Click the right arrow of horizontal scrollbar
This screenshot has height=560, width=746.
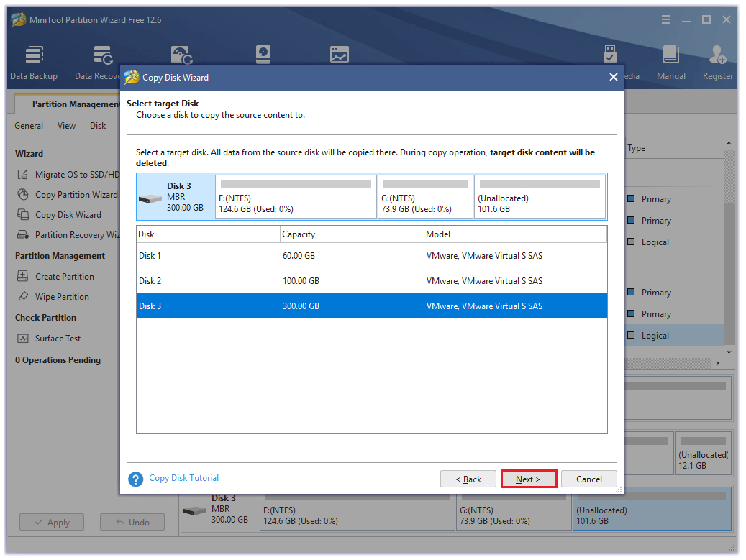[x=718, y=363]
